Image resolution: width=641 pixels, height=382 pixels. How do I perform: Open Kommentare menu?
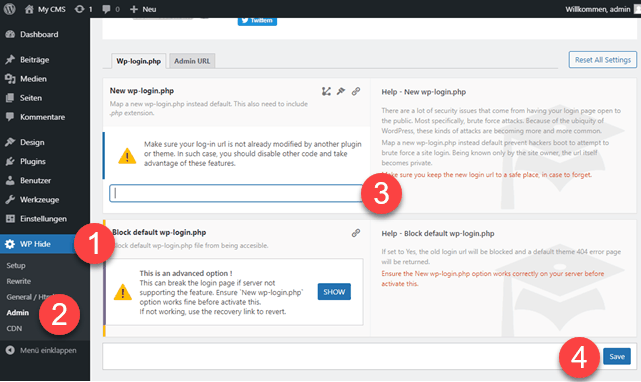pyautogui.click(x=43, y=117)
